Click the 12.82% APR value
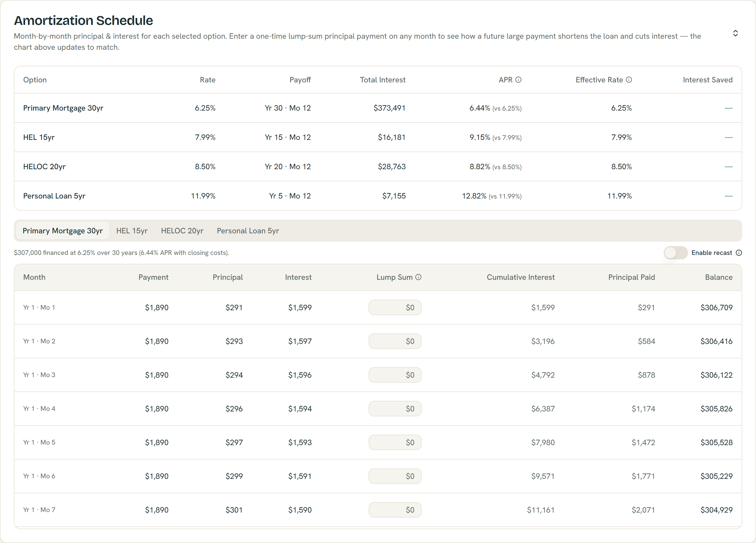This screenshot has height=543, width=756. click(x=474, y=196)
